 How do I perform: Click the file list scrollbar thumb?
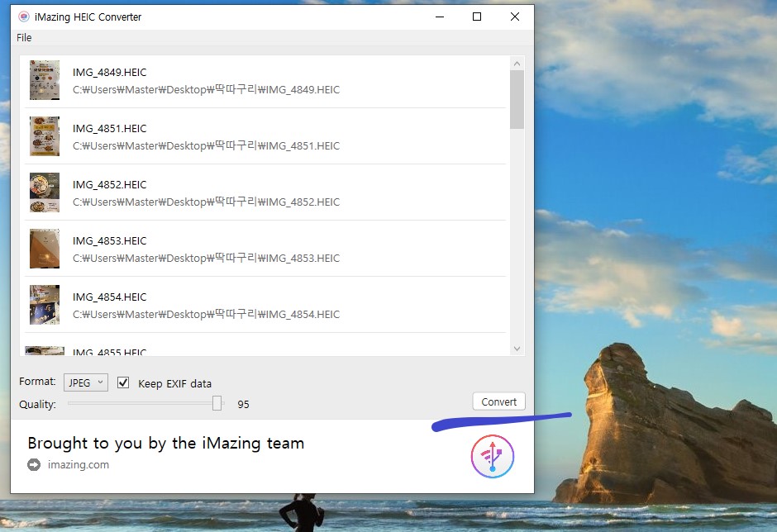(517, 100)
